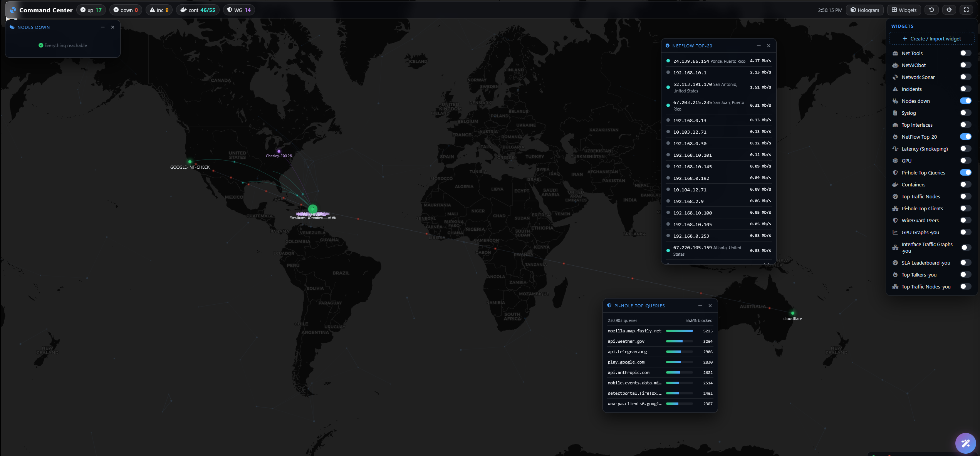Toggle the Widgets panel button
The image size is (980, 456).
(x=904, y=10)
